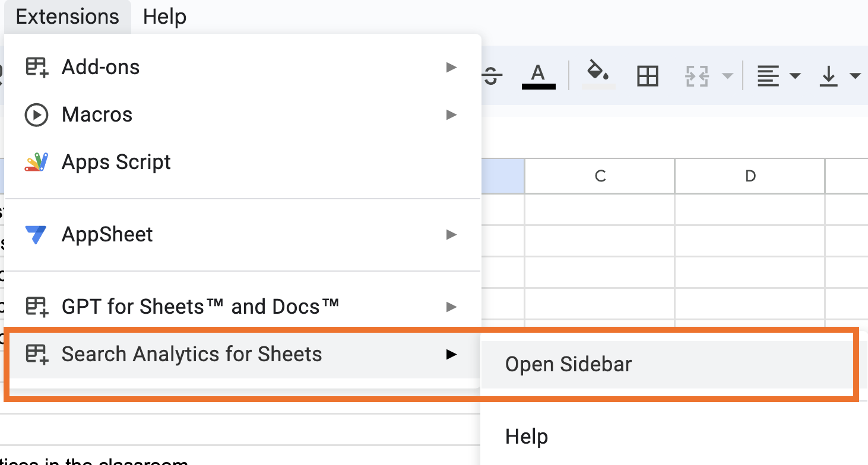Image resolution: width=868 pixels, height=465 pixels.
Task: Click the horizontal align icon
Action: 768,77
